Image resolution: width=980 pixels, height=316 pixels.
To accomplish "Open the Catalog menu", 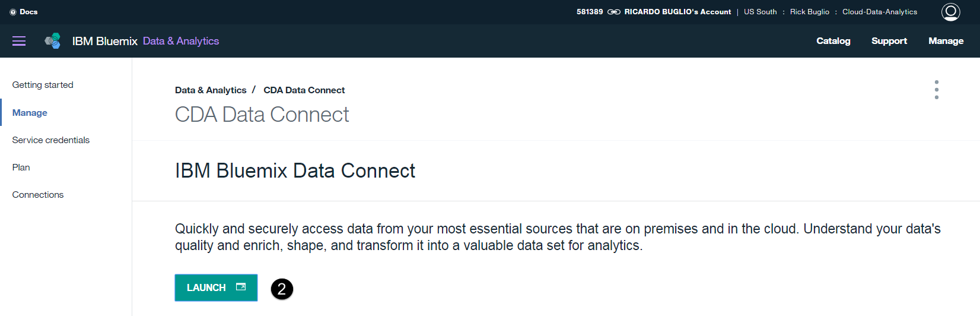I will [x=833, y=41].
